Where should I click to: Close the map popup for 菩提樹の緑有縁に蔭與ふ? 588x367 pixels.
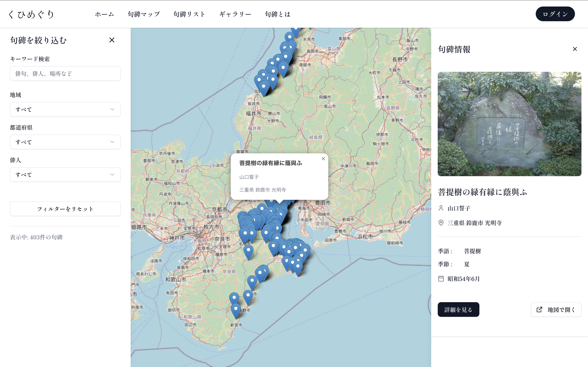pos(323,158)
